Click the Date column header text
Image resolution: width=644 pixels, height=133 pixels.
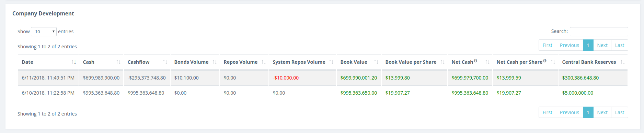click(x=27, y=62)
